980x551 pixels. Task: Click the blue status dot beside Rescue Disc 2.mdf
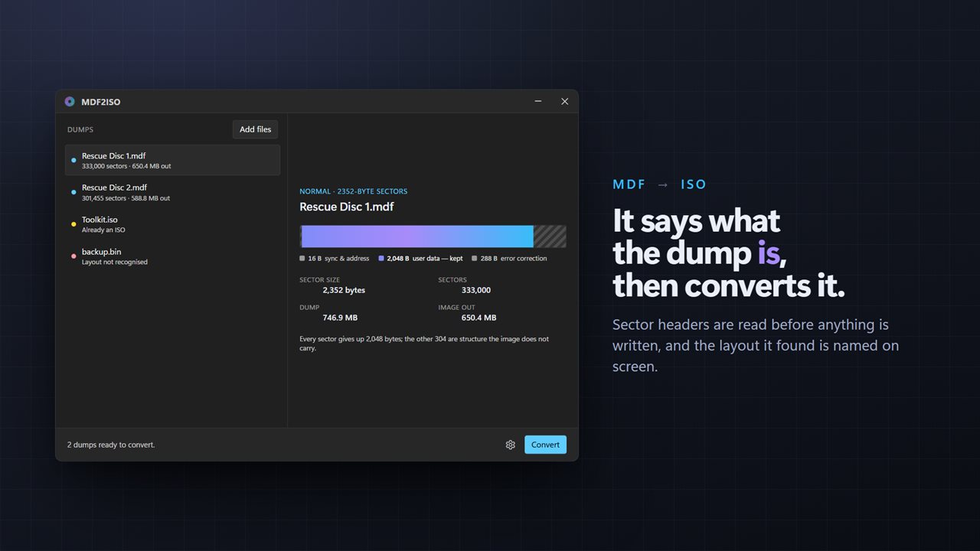[x=73, y=192]
